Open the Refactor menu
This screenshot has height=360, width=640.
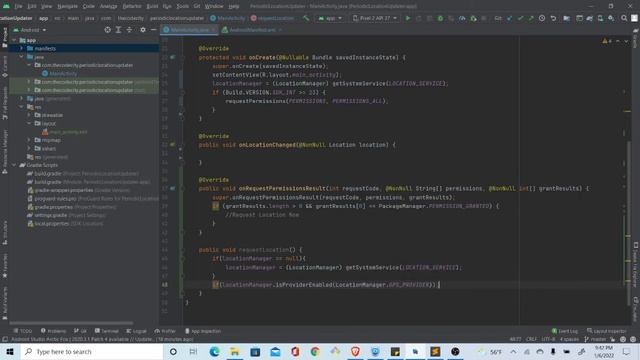132,7
